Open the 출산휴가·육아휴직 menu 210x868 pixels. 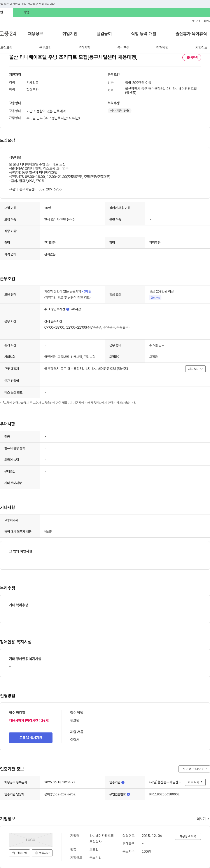pyautogui.click(x=191, y=34)
